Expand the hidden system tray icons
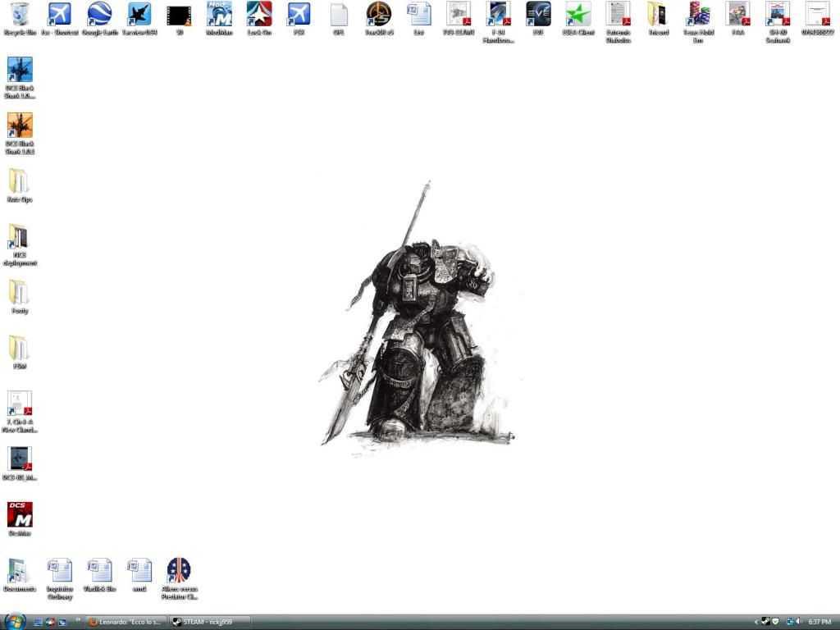840x630 pixels. tap(756, 621)
